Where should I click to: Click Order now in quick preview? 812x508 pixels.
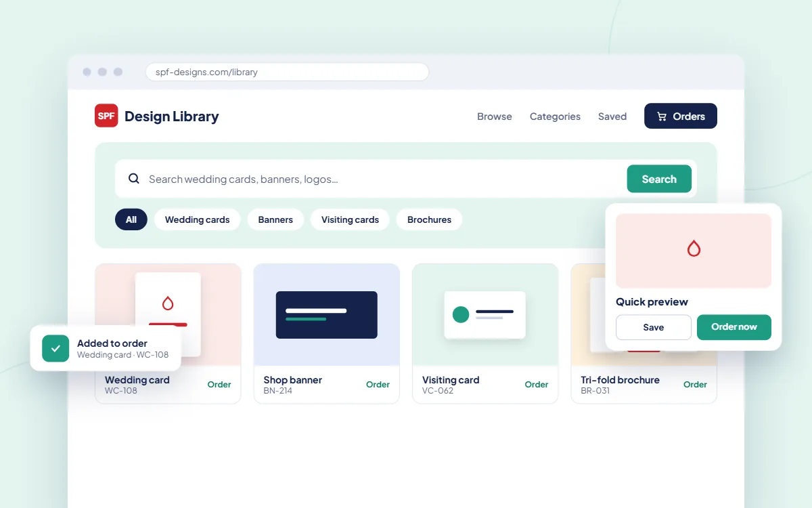(x=734, y=327)
